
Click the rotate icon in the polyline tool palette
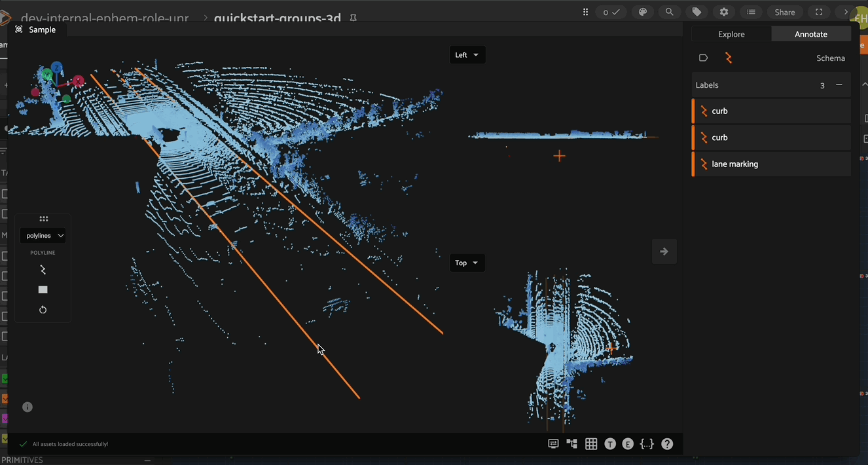pos(43,309)
